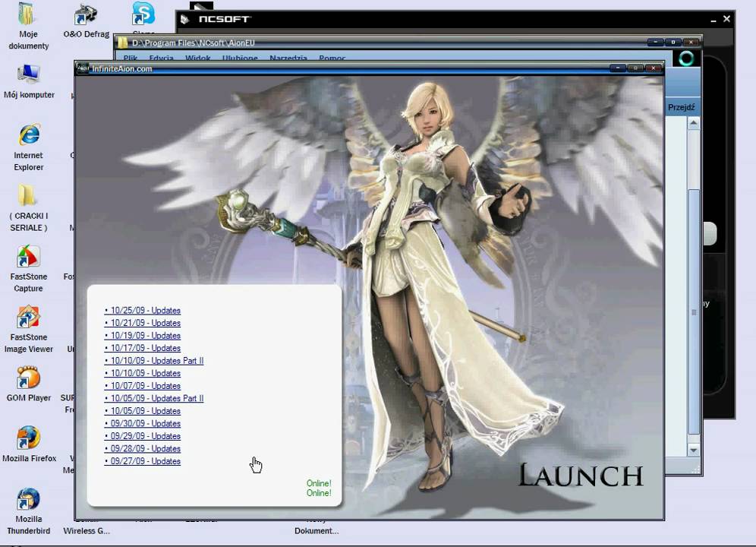
Task: Close the InfiniteAion.com window
Action: 654,68
